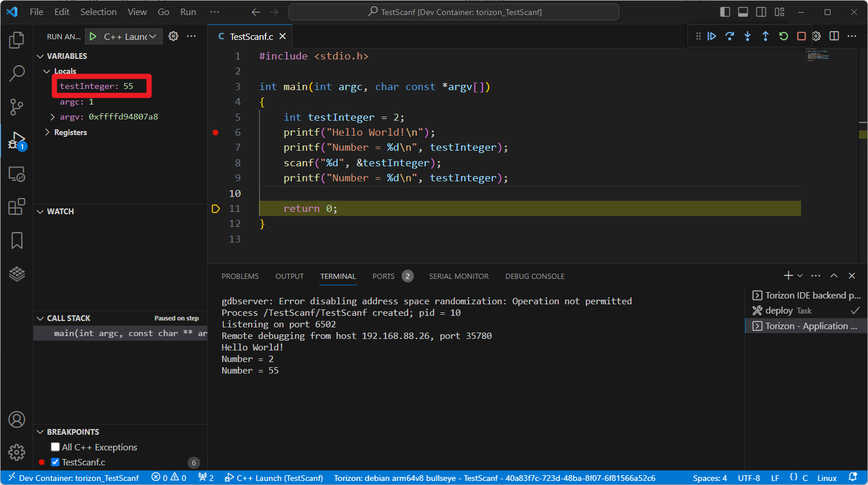Restart the debug session
868x485 pixels.
click(783, 36)
